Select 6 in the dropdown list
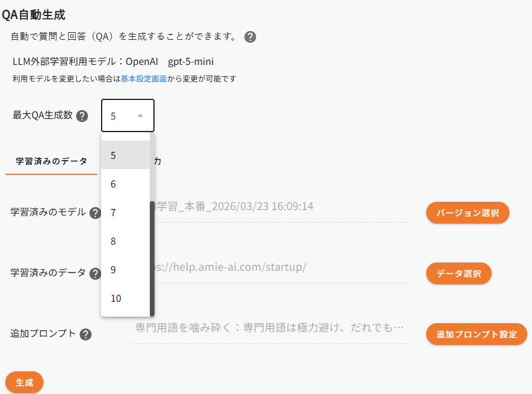 coord(125,184)
